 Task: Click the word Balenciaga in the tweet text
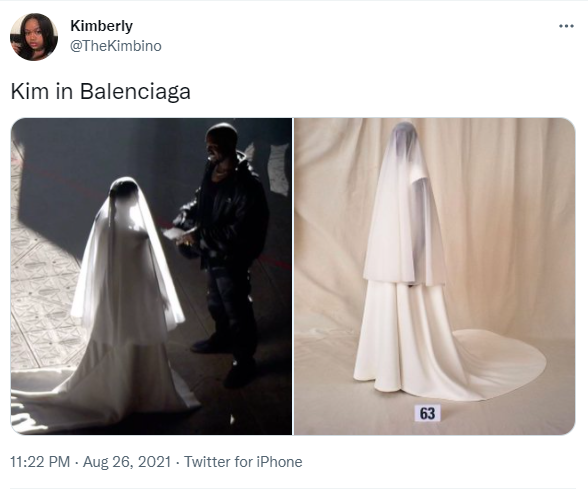coord(135,91)
